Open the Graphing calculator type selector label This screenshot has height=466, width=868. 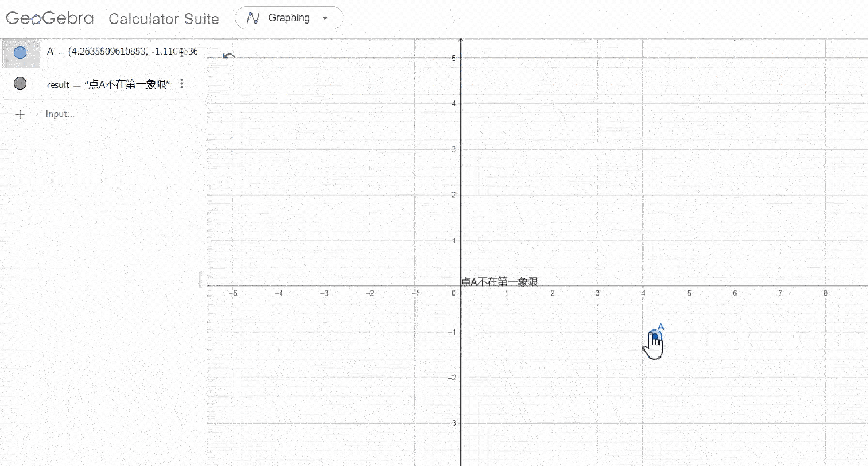[289, 18]
